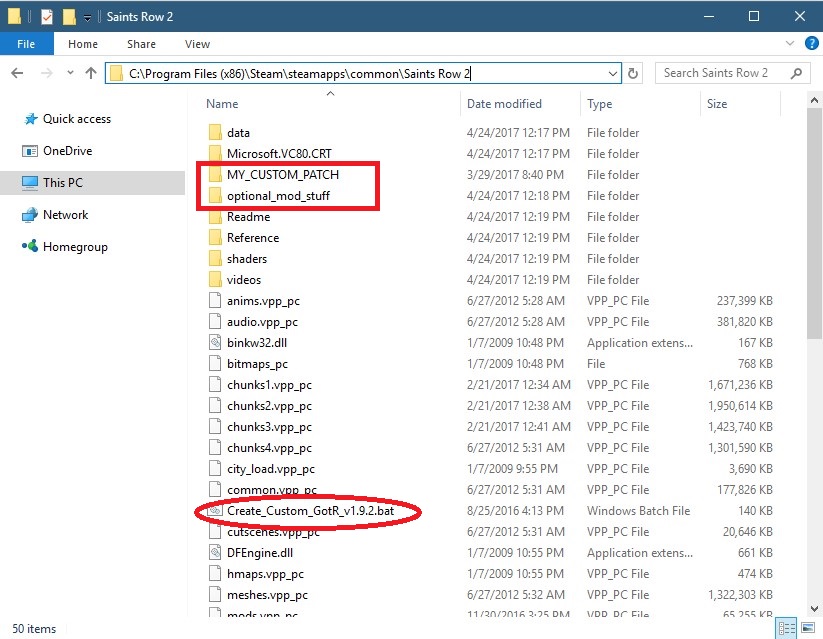
Task: Select the DFEngine.dll file icon
Action: (215, 552)
